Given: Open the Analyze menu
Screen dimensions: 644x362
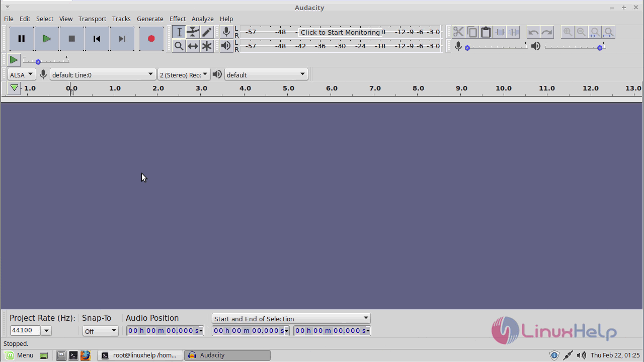Looking at the screenshot, I should tap(202, 19).
